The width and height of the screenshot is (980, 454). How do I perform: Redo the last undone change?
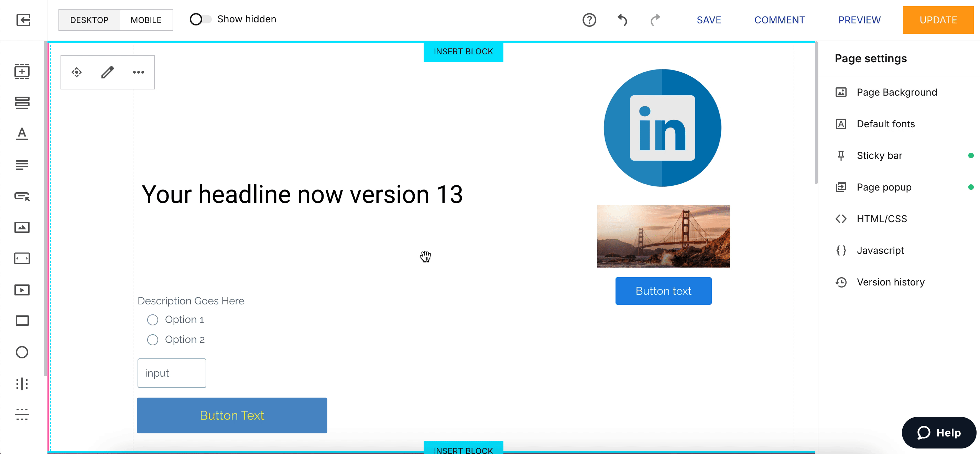[655, 20]
